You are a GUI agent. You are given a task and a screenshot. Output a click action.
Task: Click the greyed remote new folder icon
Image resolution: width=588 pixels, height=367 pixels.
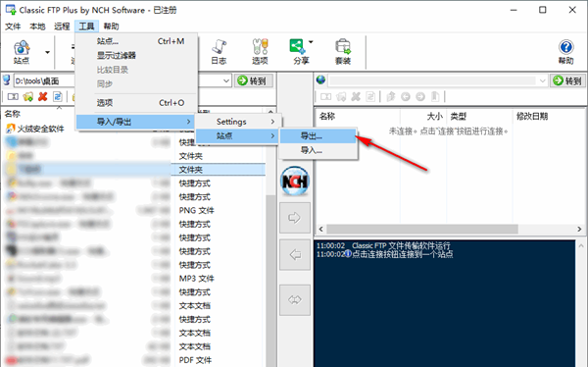tap(341, 97)
